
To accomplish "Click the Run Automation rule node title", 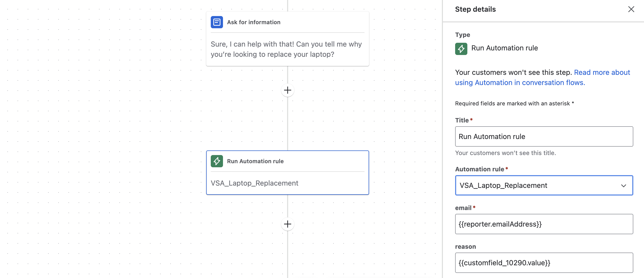I will click(255, 161).
